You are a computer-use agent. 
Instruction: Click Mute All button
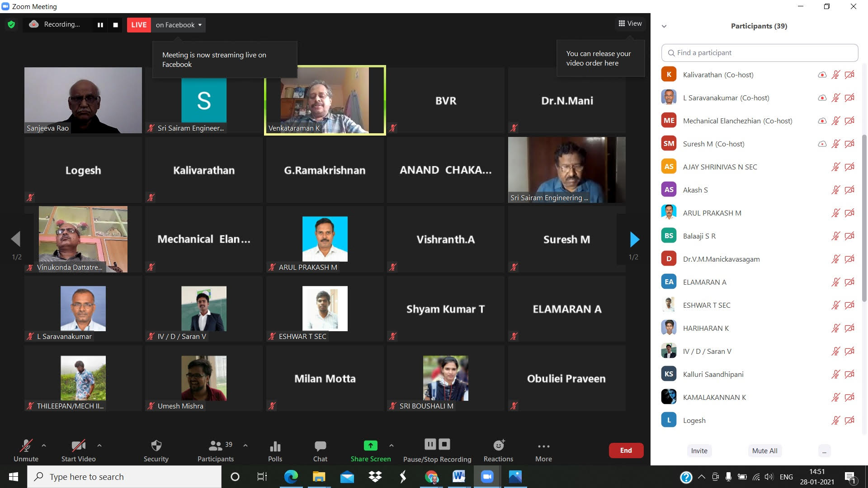tap(764, 451)
